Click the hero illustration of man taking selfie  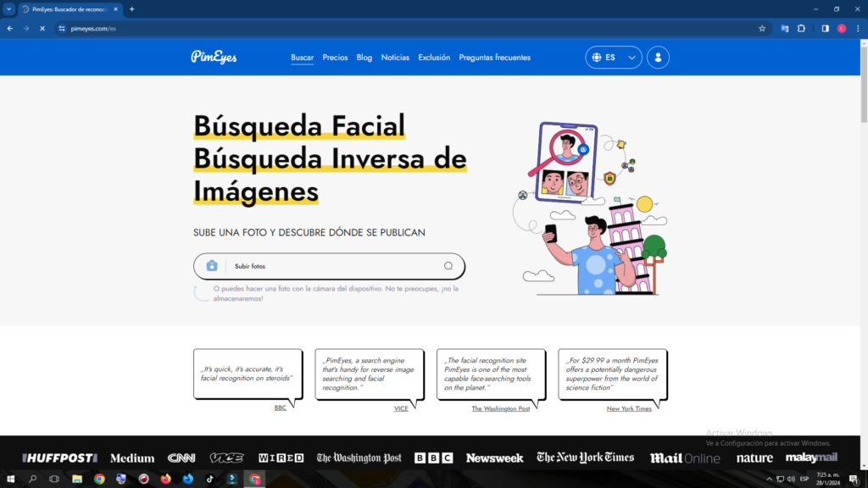592,208
